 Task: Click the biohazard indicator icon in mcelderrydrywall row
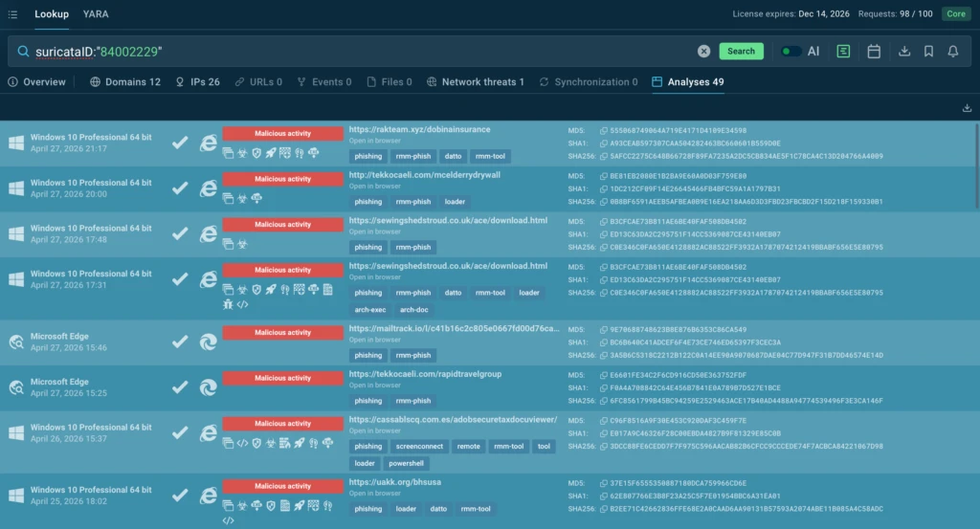242,199
